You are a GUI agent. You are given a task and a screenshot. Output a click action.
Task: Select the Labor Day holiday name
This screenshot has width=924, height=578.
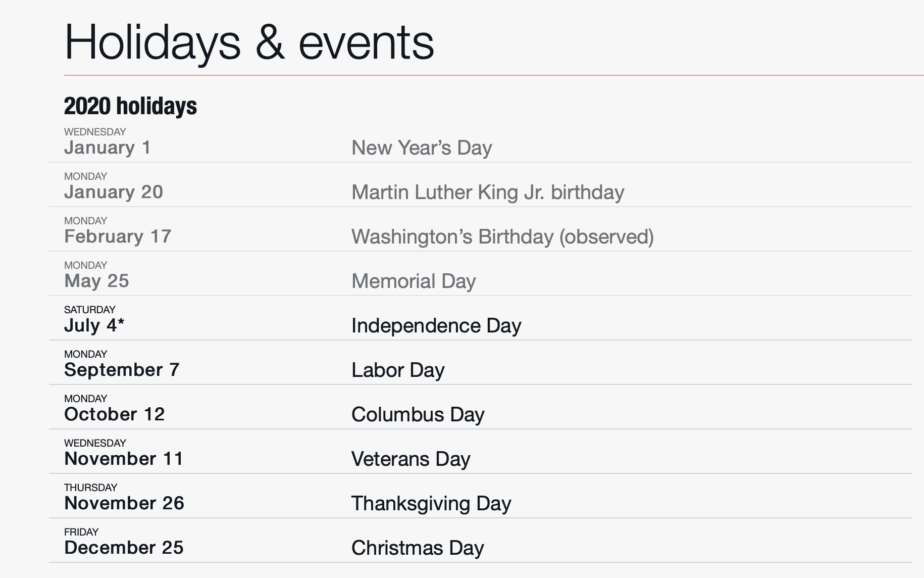398,370
